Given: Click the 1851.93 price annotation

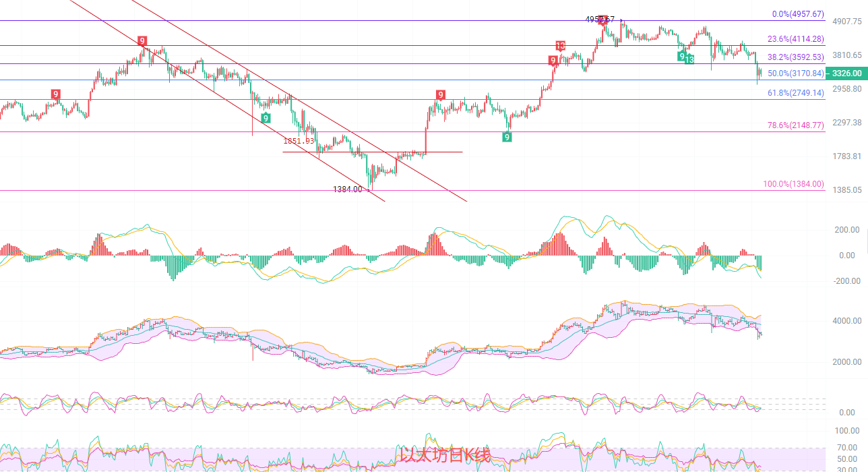Looking at the screenshot, I should coord(299,141).
